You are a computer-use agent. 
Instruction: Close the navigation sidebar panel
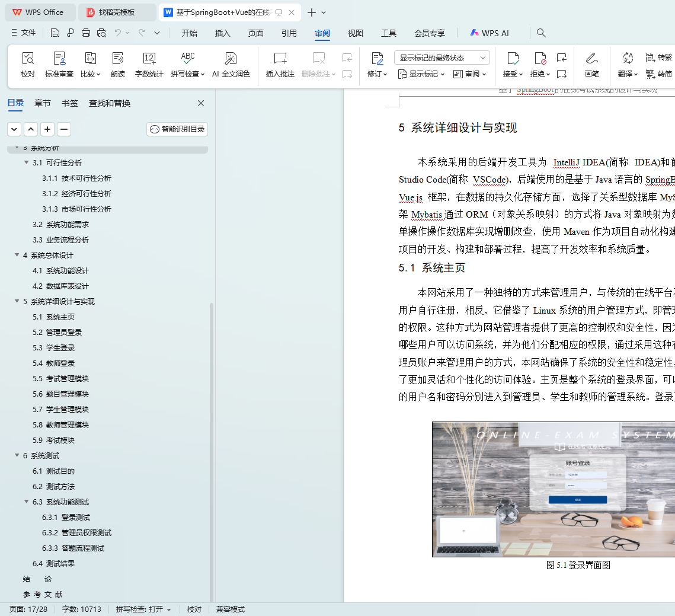click(x=201, y=103)
